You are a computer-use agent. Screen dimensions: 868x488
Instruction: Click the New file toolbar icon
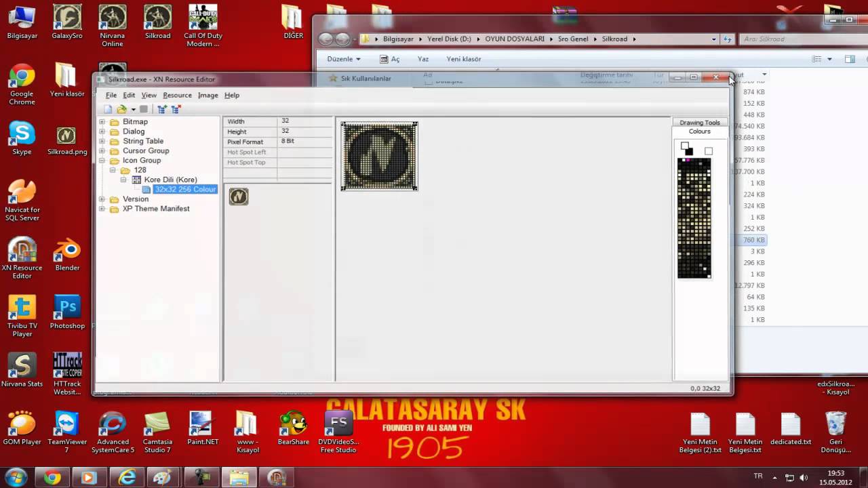pos(108,109)
